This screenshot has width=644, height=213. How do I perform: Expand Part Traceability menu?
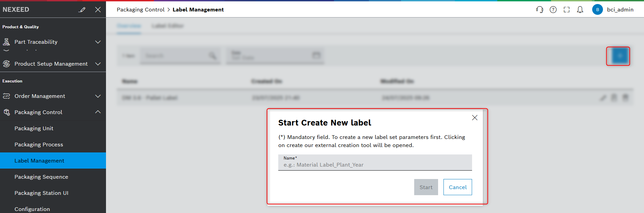click(x=98, y=42)
